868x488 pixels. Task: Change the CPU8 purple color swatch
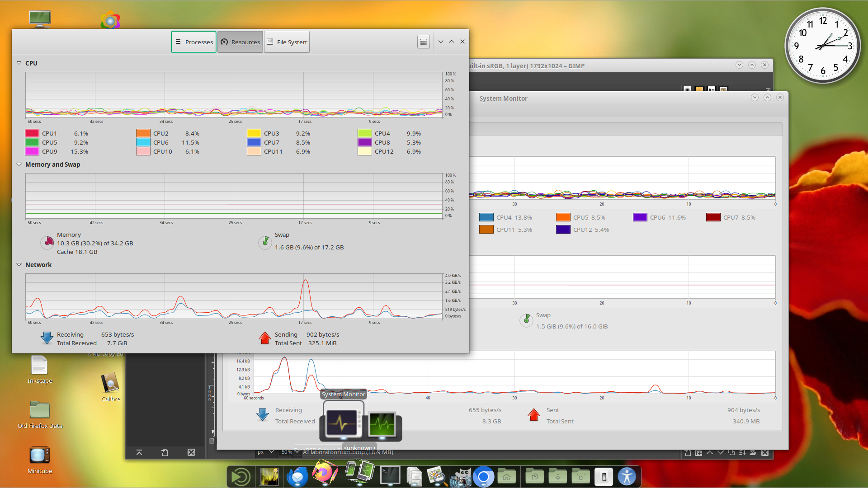pos(365,142)
